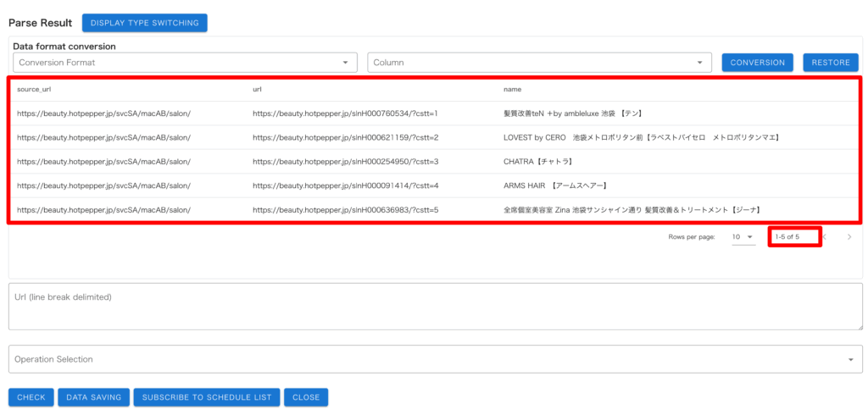868x415 pixels.
Task: Click the Check button
Action: (31, 397)
